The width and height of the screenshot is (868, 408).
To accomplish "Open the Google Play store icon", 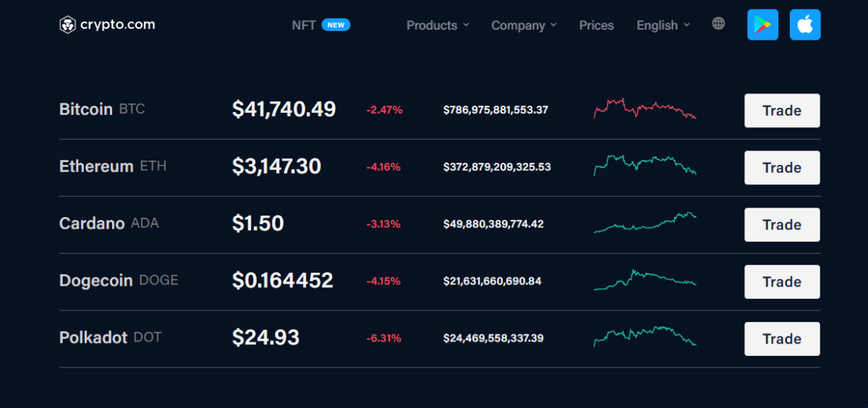I will [762, 25].
